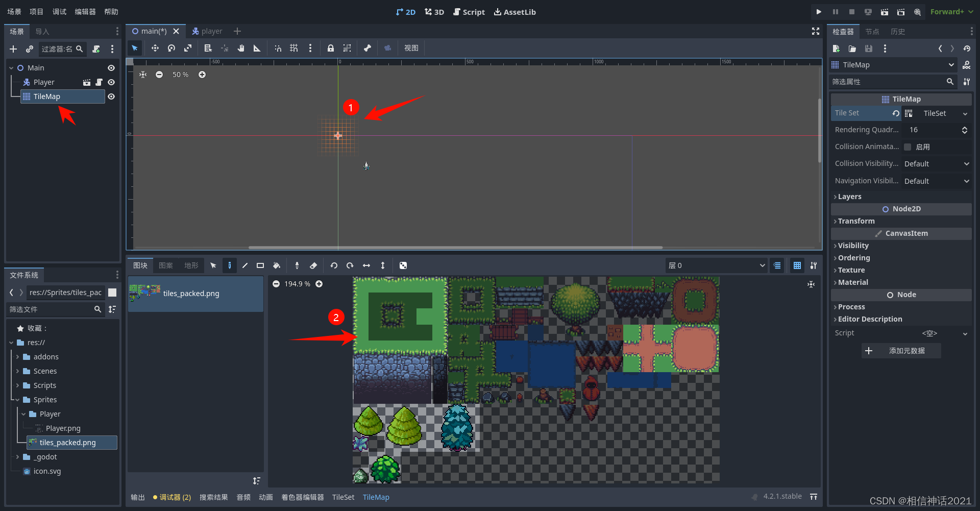
Task: Pick a tile with the eyedropper tool
Action: point(297,265)
